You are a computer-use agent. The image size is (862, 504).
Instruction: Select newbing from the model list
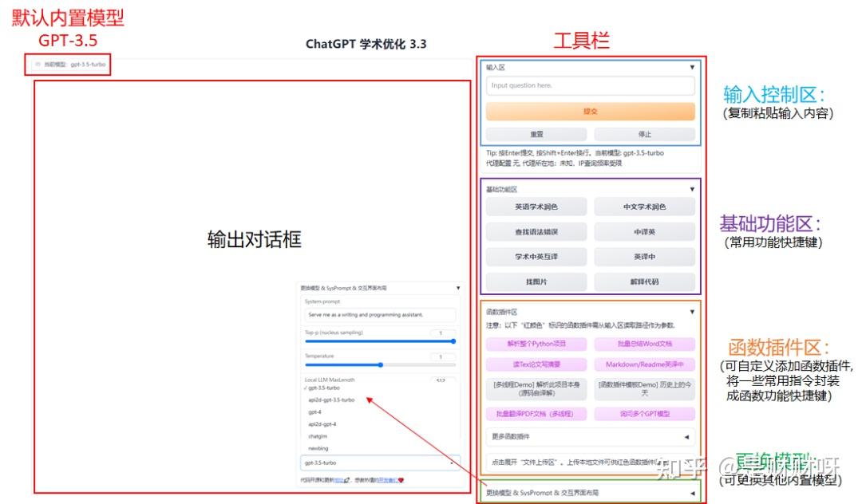tap(319, 448)
